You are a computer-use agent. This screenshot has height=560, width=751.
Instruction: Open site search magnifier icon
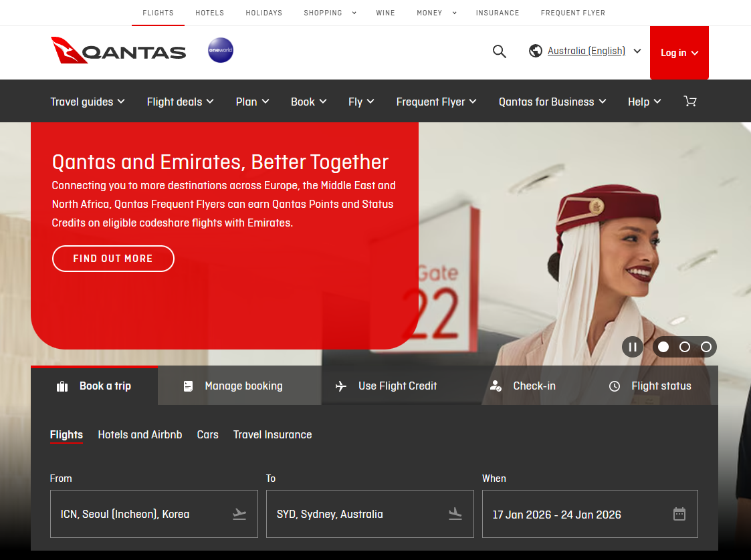coord(499,51)
